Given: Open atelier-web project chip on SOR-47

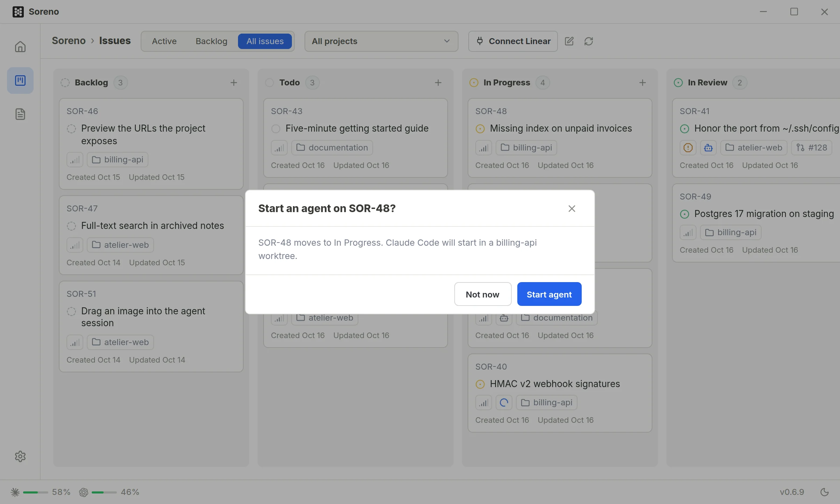Looking at the screenshot, I should point(120,245).
